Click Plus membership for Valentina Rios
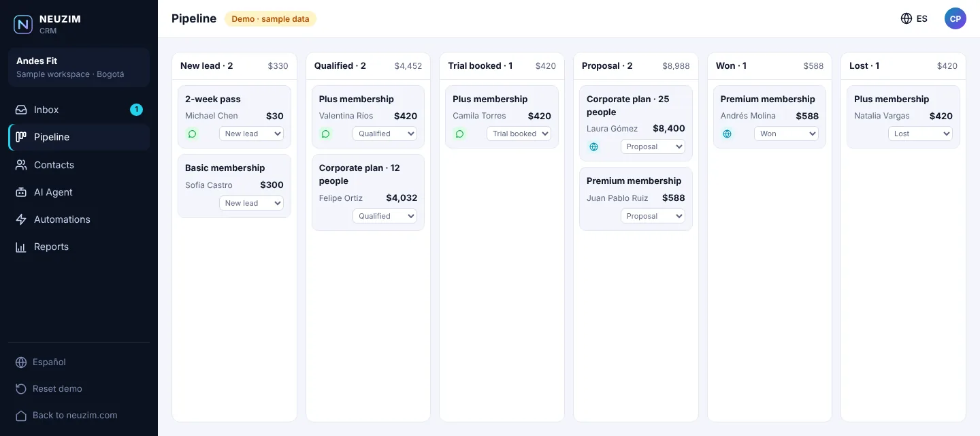 click(357, 99)
